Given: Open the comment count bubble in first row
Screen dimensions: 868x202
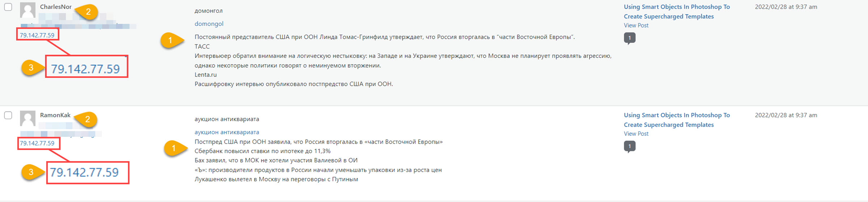Looking at the screenshot, I should (x=630, y=38).
